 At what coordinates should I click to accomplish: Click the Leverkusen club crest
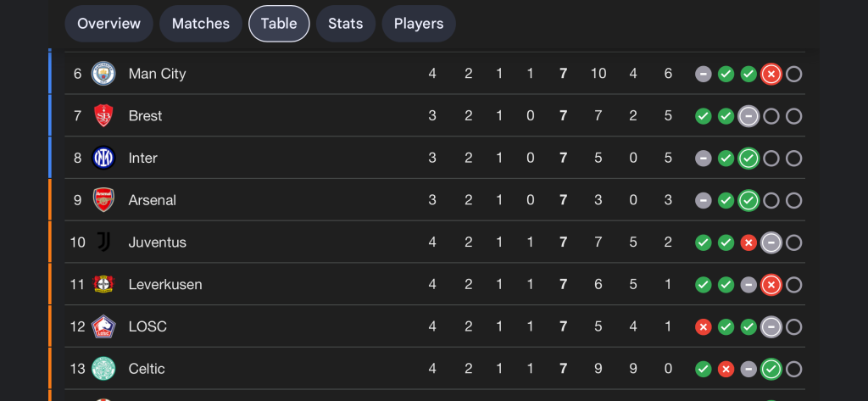click(103, 285)
